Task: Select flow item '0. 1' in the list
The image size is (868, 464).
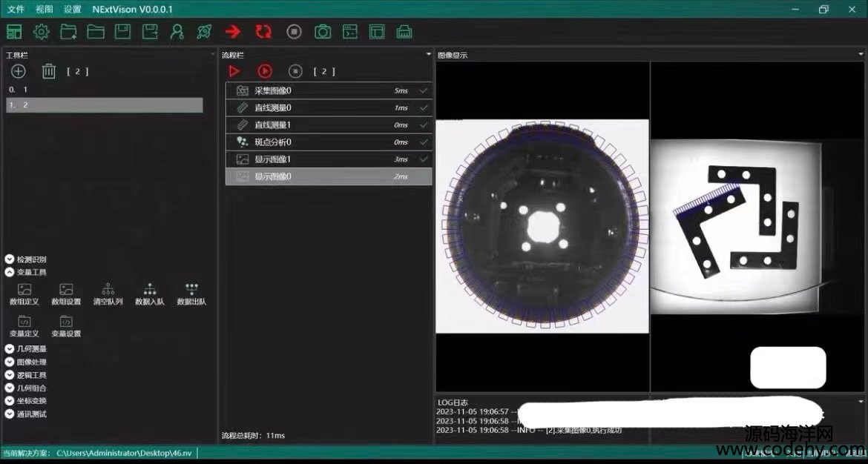Action: [104, 89]
